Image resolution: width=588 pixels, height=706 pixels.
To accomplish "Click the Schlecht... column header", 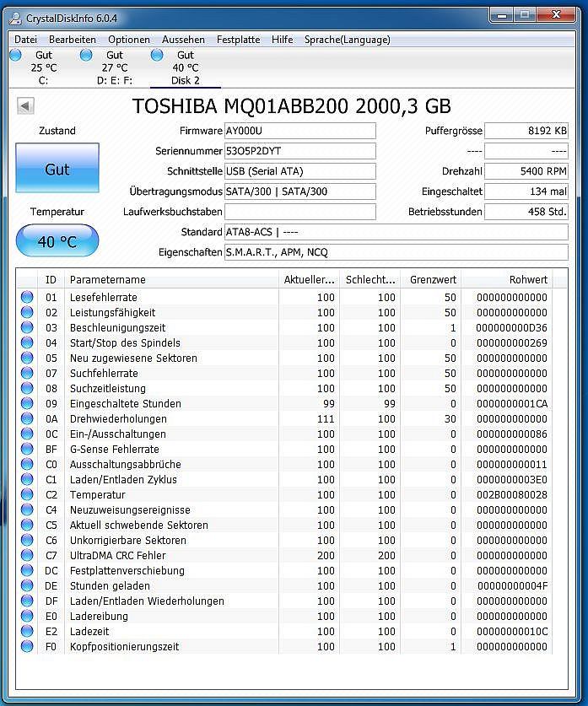I will [x=370, y=279].
